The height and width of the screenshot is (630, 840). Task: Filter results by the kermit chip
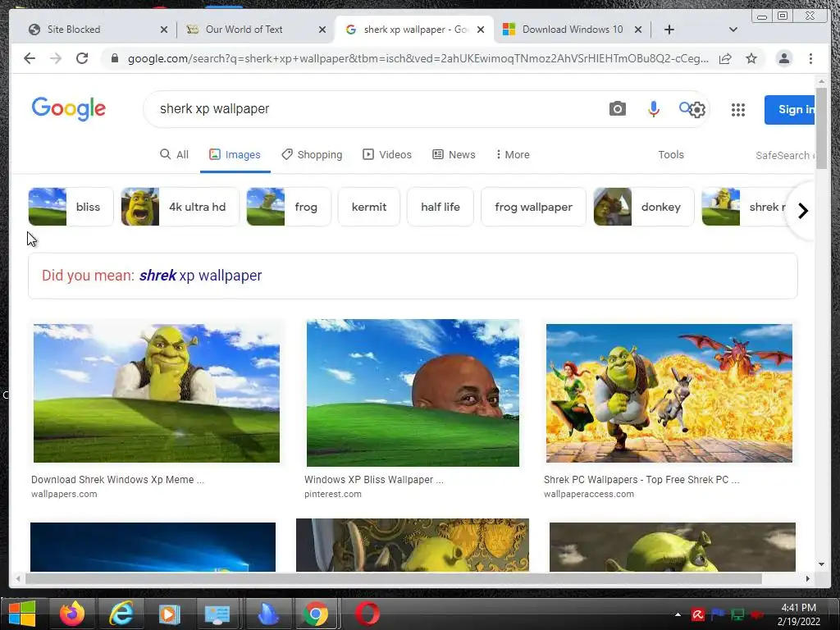coord(369,207)
